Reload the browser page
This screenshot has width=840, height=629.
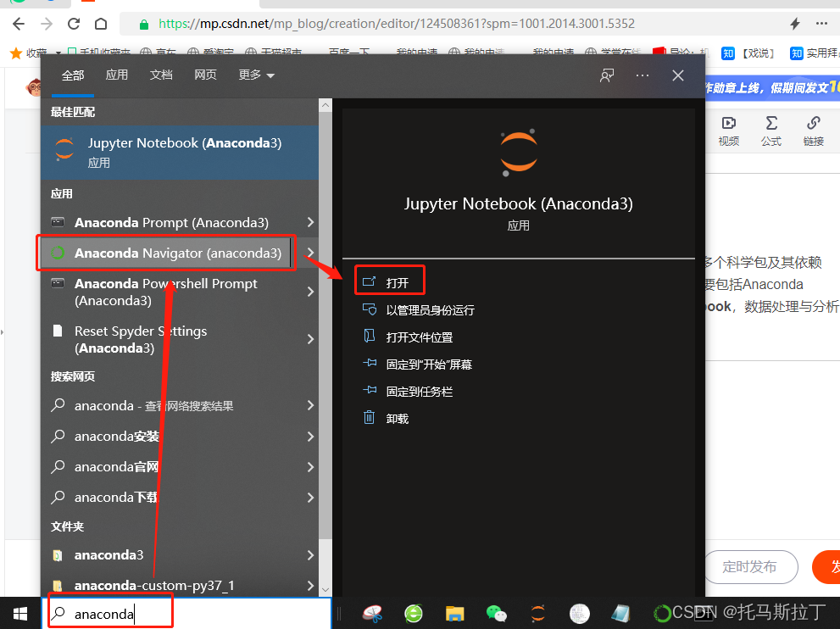[x=74, y=24]
